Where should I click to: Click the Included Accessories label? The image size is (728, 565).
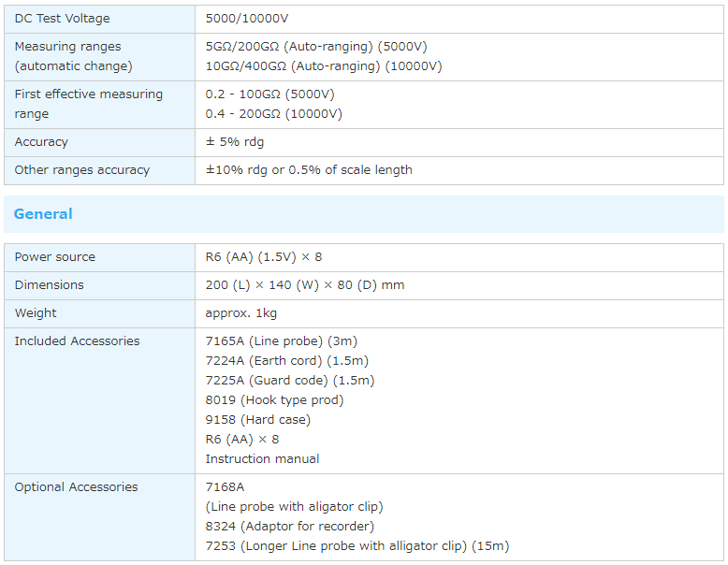[x=77, y=341]
